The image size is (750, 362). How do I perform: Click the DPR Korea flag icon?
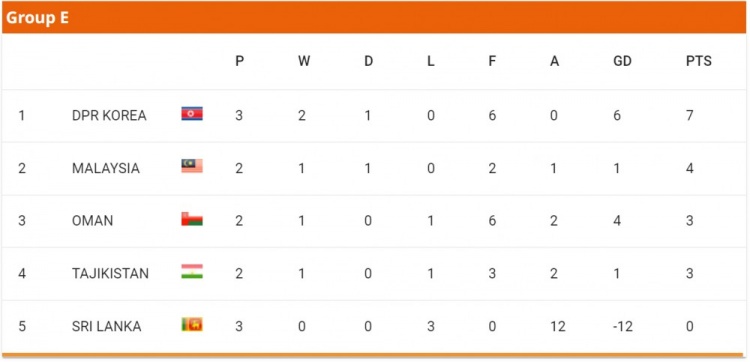pos(192,113)
